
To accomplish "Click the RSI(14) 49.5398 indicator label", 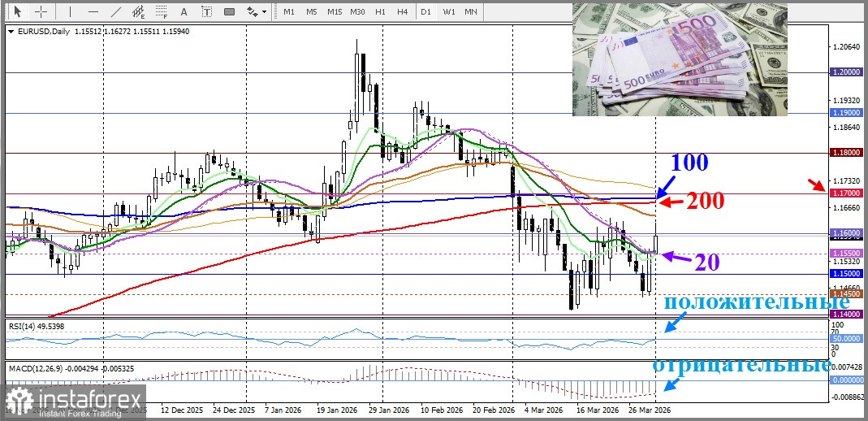I will (x=37, y=326).
